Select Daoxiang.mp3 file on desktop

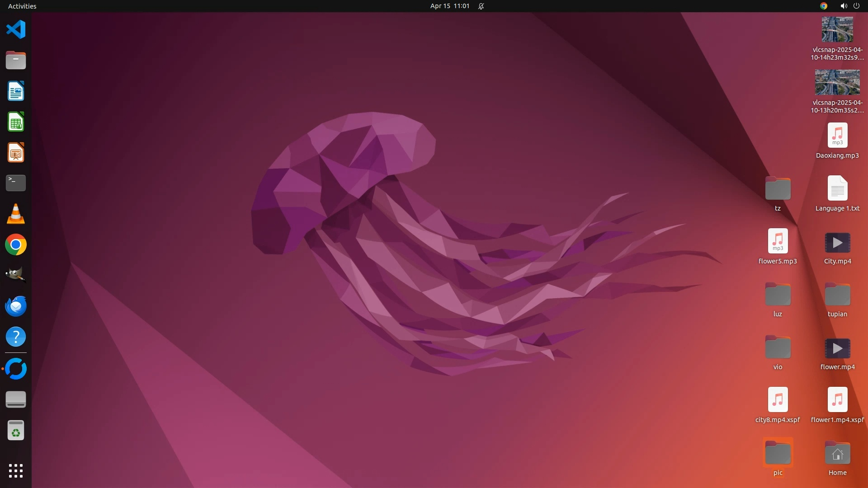[837, 136]
